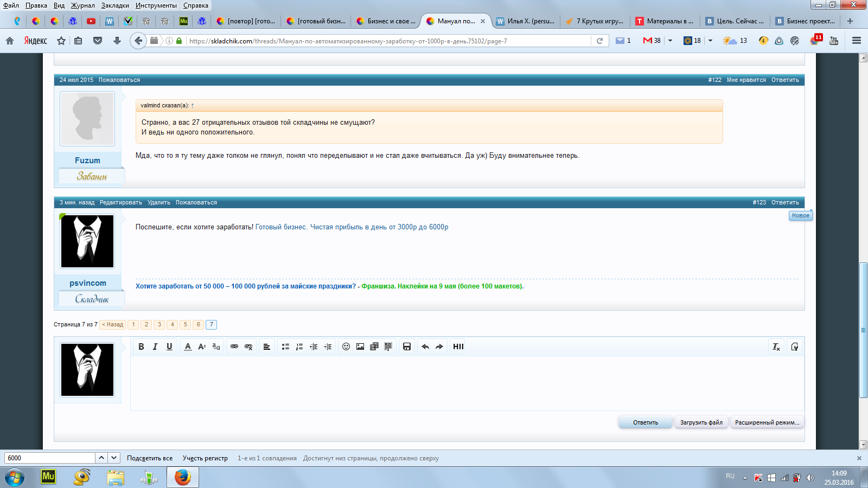Toggle underline formatting in reply editor

[x=169, y=346]
